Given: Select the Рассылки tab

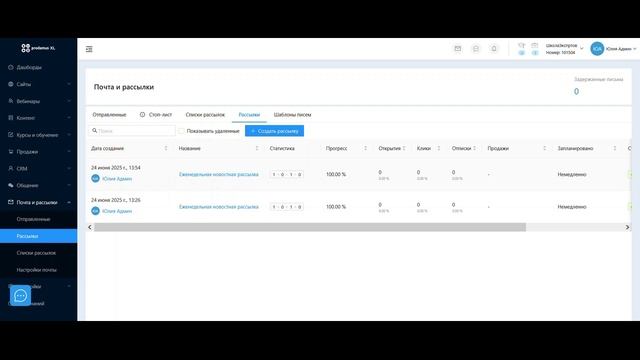Looking at the screenshot, I should pos(249,115).
